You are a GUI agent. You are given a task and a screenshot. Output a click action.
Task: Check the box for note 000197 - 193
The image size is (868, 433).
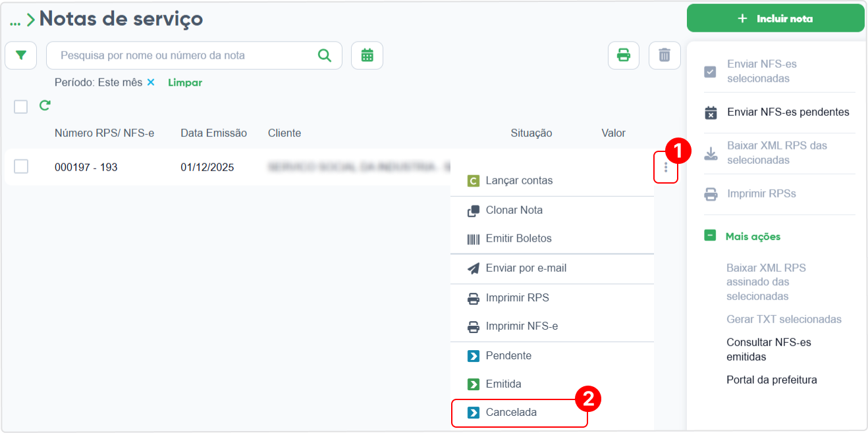click(21, 166)
